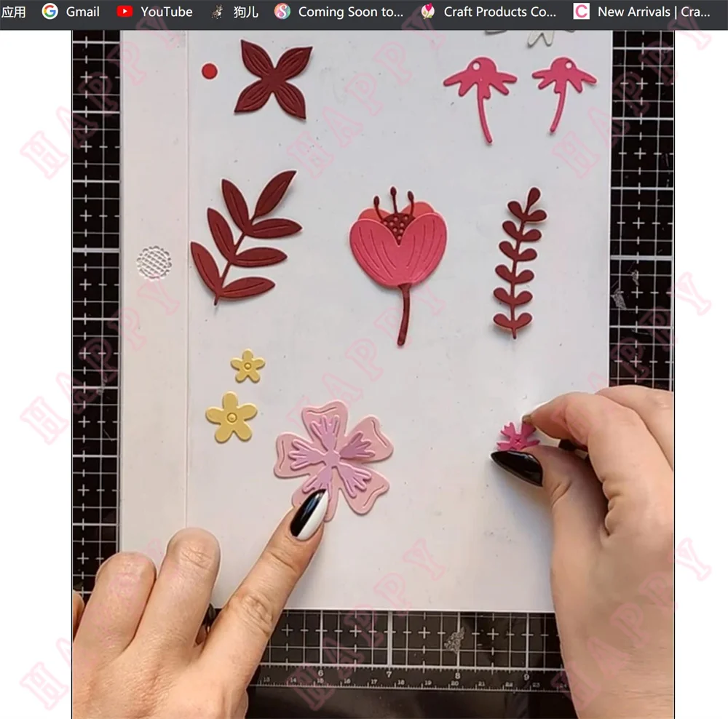Click the red YouTube play icon
Viewport: 728px width, 719px height.
click(x=124, y=11)
